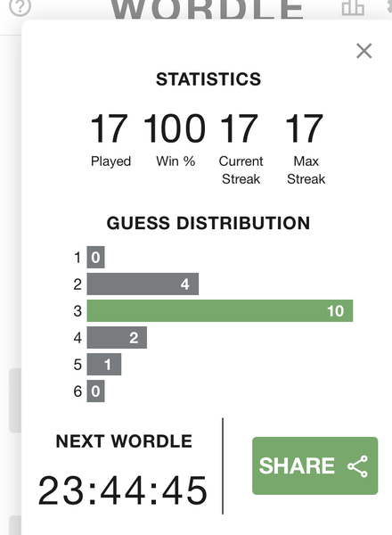Viewport: 392px width, 535px height.
Task: Click the Next Wordle countdown timer
Action: coord(122,490)
